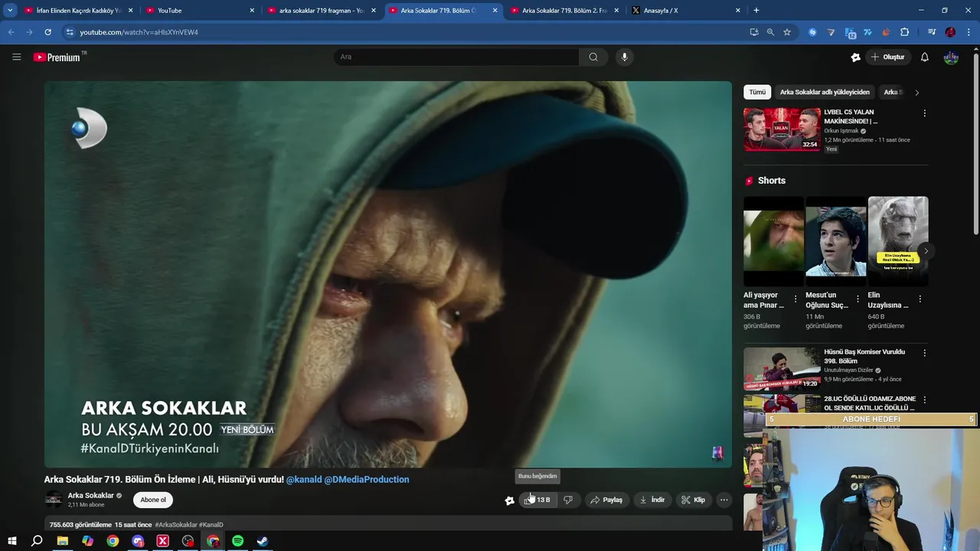Select Arka Sokaklar adlı yükleyiciden chip
Viewport: 980px width, 551px height.
point(825,92)
